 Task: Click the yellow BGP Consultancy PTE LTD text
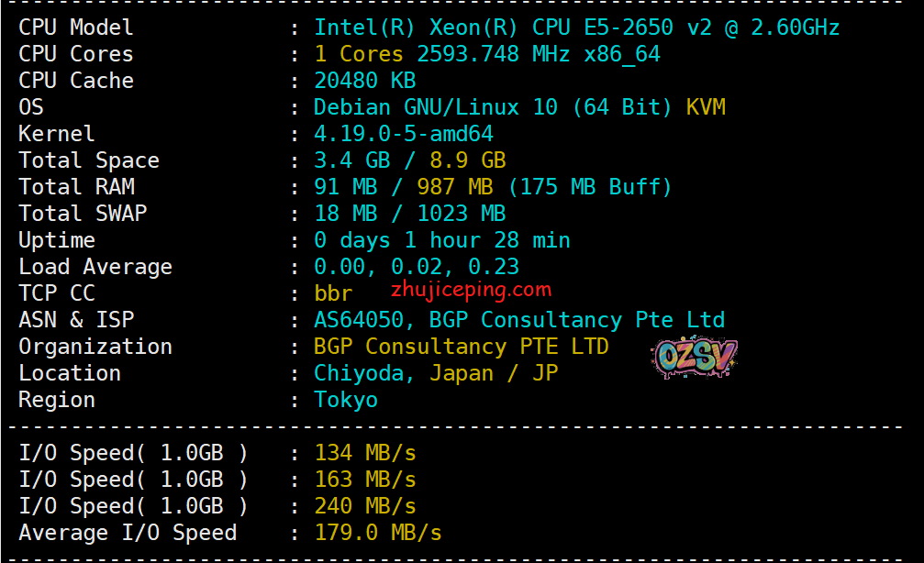click(x=461, y=347)
